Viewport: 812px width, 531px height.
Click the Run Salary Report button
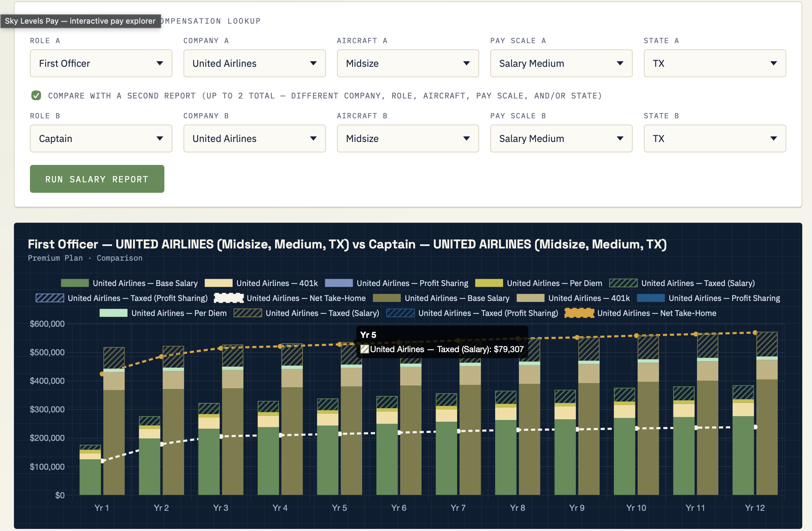tap(97, 179)
